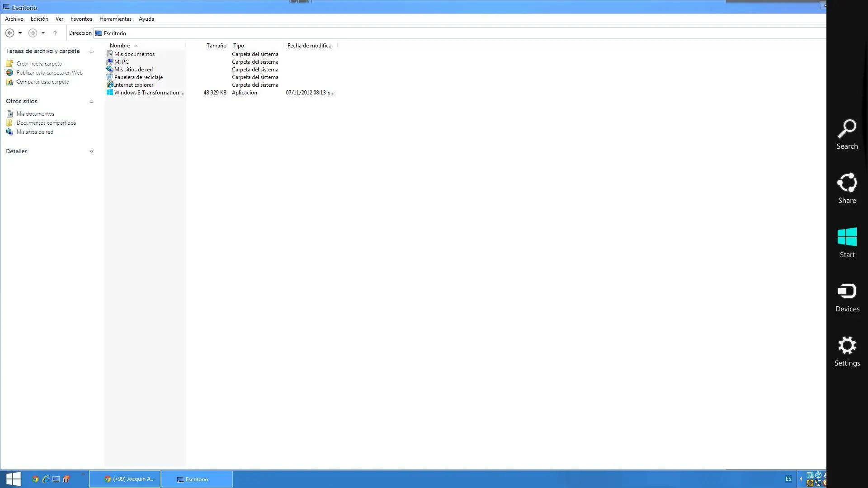Expand the Detalles panel
This screenshot has width=868, height=488.
(x=91, y=151)
